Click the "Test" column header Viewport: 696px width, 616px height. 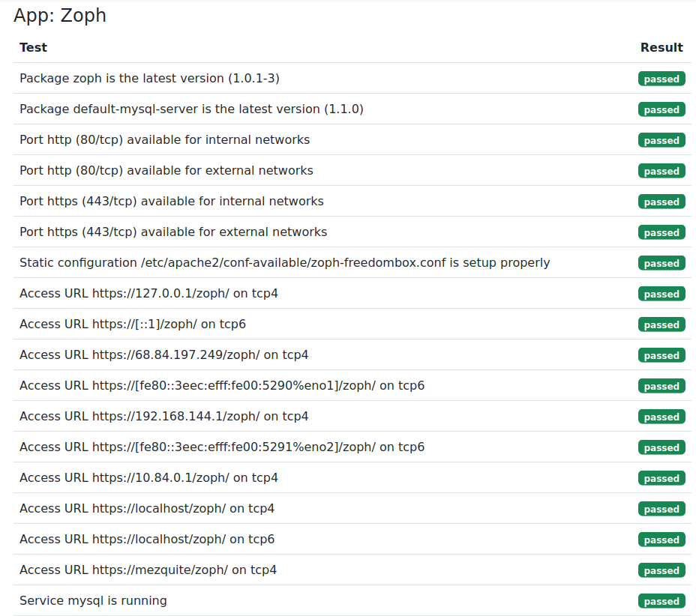pos(33,47)
